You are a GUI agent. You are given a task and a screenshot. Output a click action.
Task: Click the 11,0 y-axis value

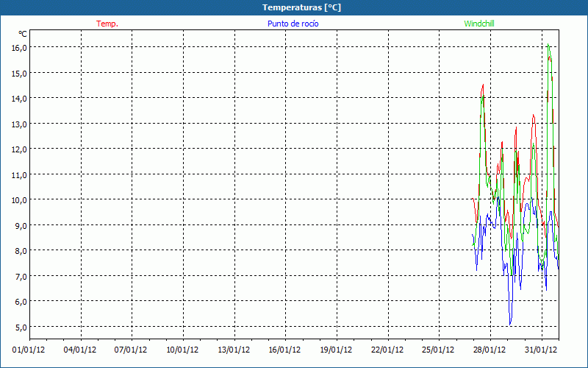tap(19, 175)
